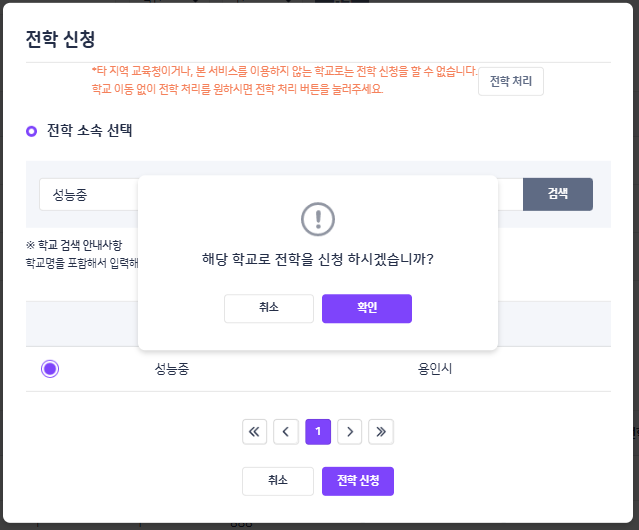The image size is (639, 530).
Task: Click the dialog message about transferring to this school
Action: point(317,258)
